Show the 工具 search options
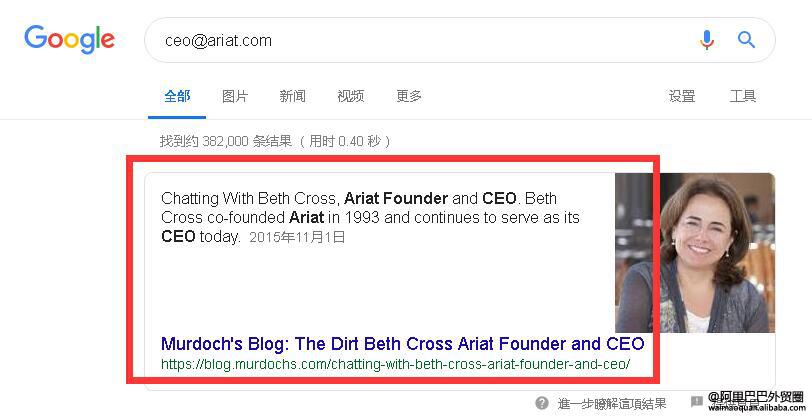The height and width of the screenshot is (419, 812). click(x=743, y=96)
